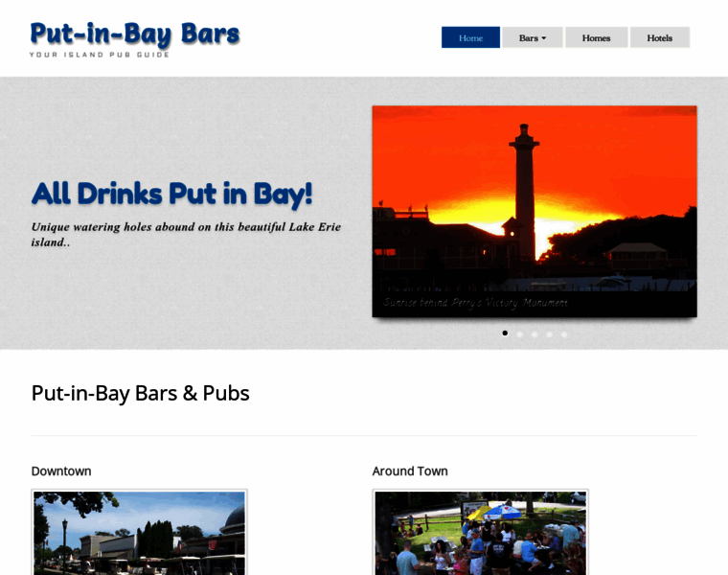Go to the Homes page
This screenshot has height=575, width=728.
click(x=596, y=37)
